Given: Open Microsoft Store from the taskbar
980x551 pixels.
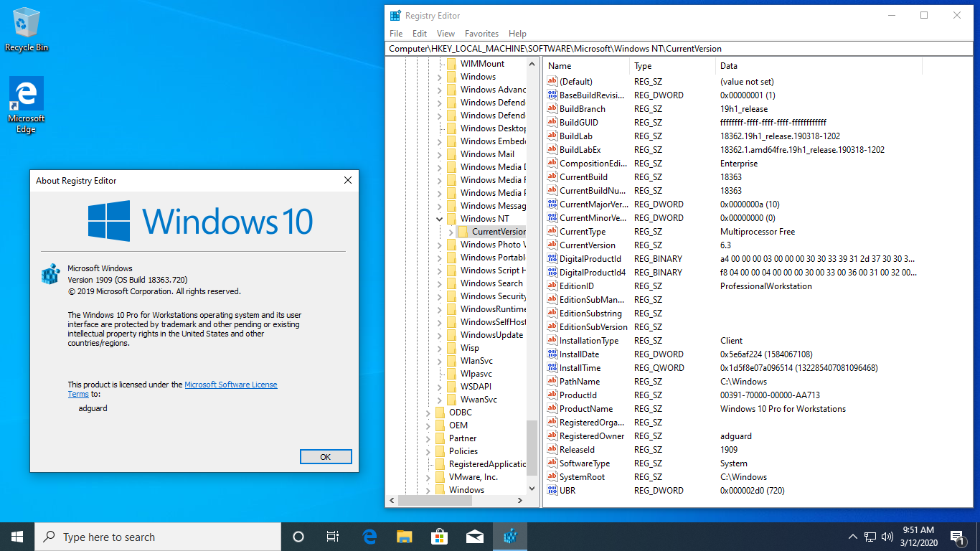Looking at the screenshot, I should tap(439, 537).
